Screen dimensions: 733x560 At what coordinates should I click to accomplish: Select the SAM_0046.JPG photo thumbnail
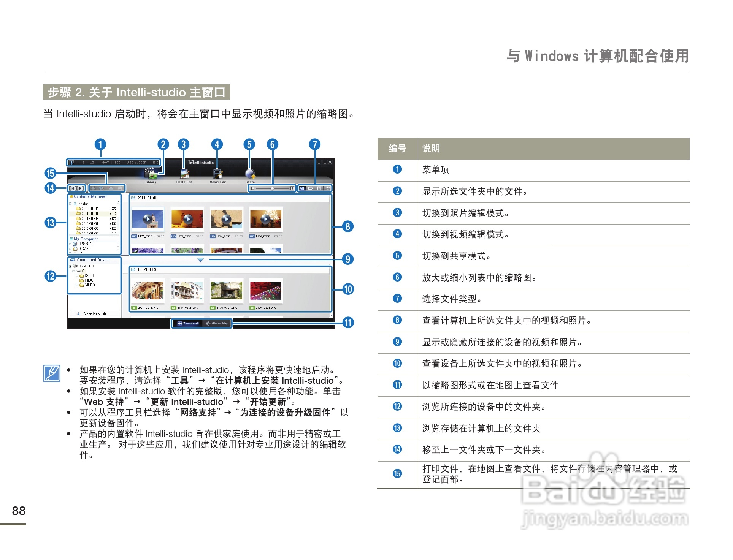coord(148,291)
